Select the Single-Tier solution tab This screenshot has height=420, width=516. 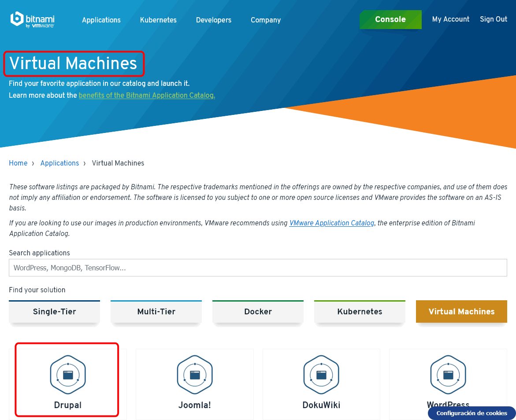pyautogui.click(x=54, y=311)
